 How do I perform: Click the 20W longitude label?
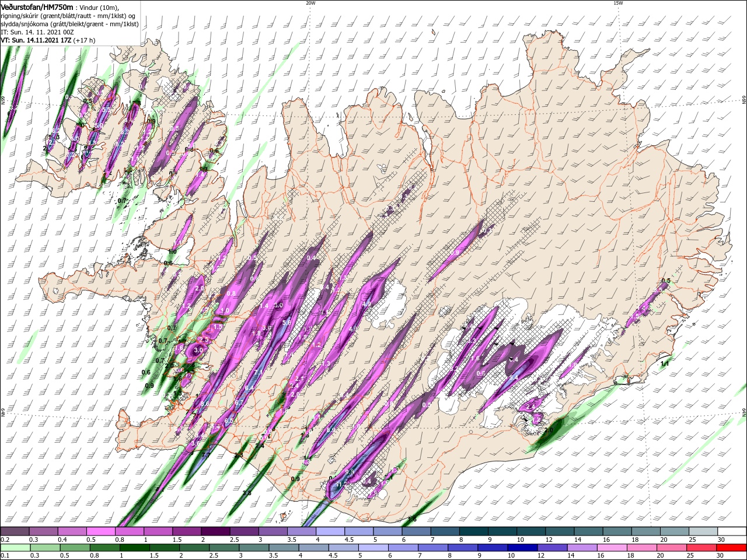[310, 3]
